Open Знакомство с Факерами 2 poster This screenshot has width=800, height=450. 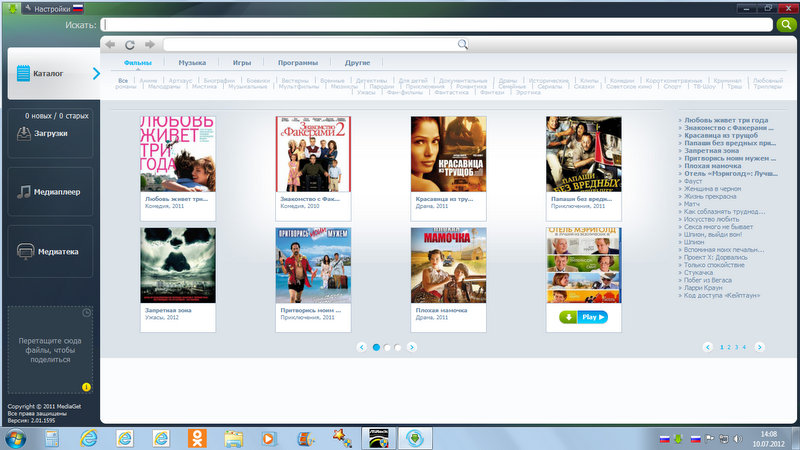[x=313, y=154]
